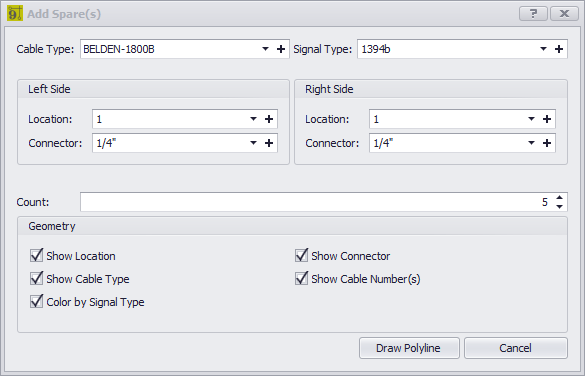The width and height of the screenshot is (585, 376).
Task: Toggle Show Connector checkbox
Action: 301,256
